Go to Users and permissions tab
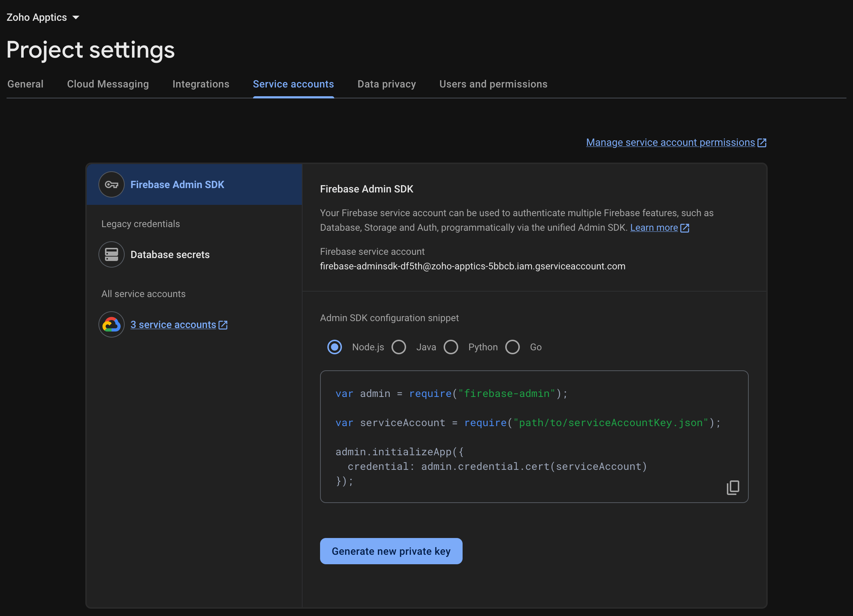This screenshot has width=853, height=616. 493,84
